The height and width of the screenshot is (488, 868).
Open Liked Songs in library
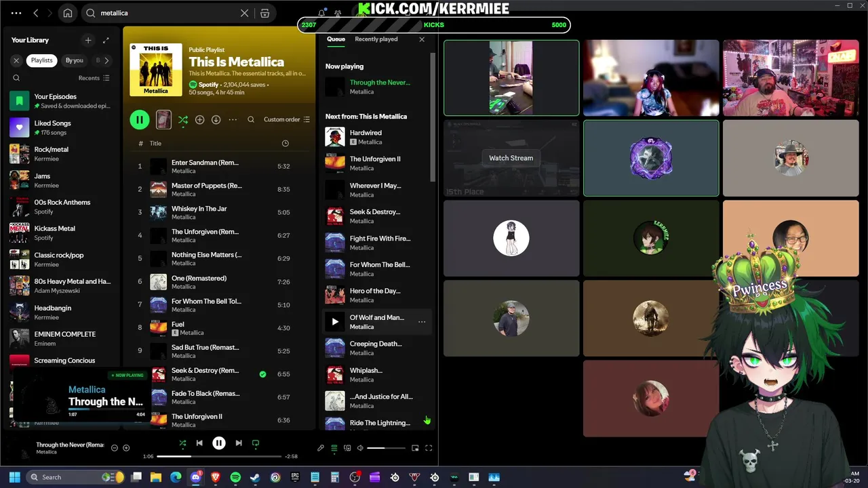[62, 127]
